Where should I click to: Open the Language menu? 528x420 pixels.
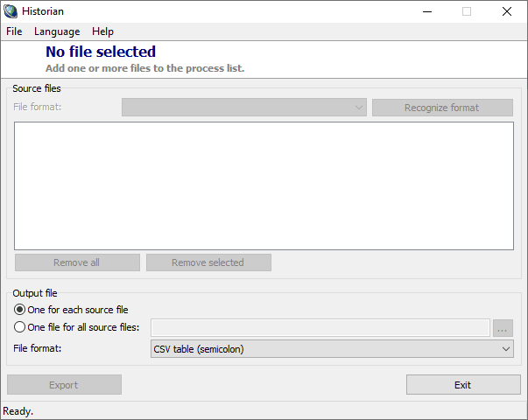point(57,31)
